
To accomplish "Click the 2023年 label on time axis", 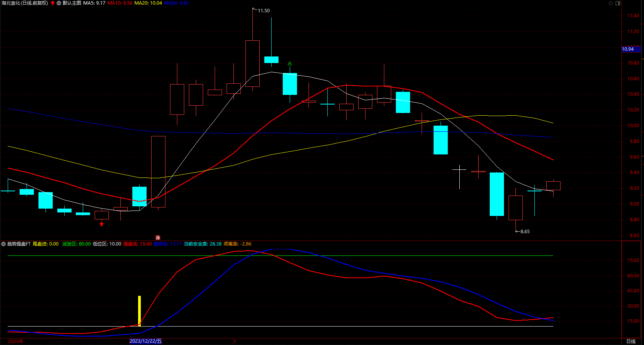I will point(15,341).
